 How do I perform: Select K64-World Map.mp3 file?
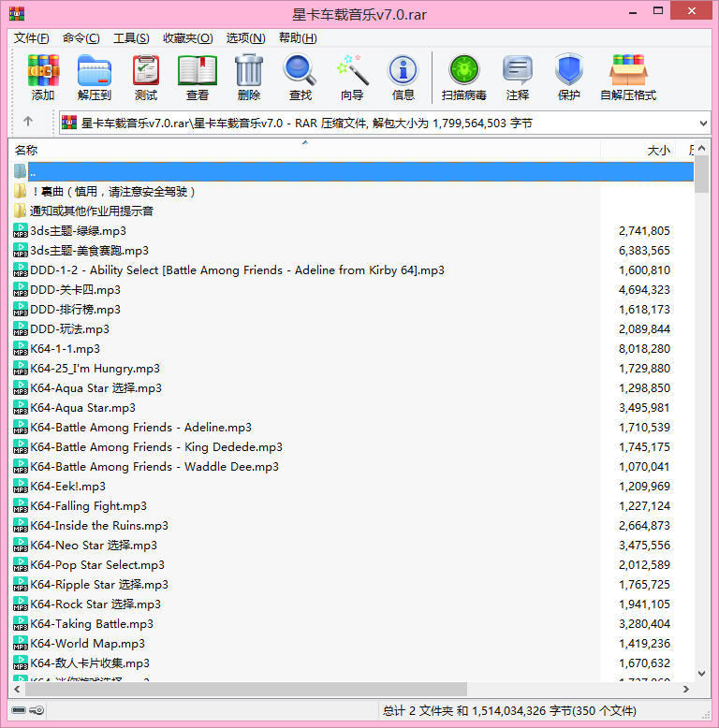tap(87, 643)
